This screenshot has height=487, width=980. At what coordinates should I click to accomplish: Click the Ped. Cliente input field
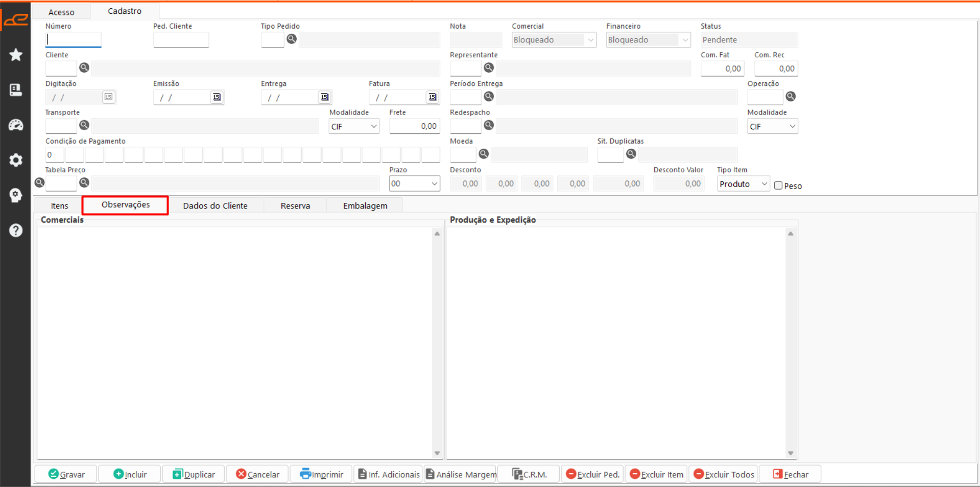coord(181,39)
